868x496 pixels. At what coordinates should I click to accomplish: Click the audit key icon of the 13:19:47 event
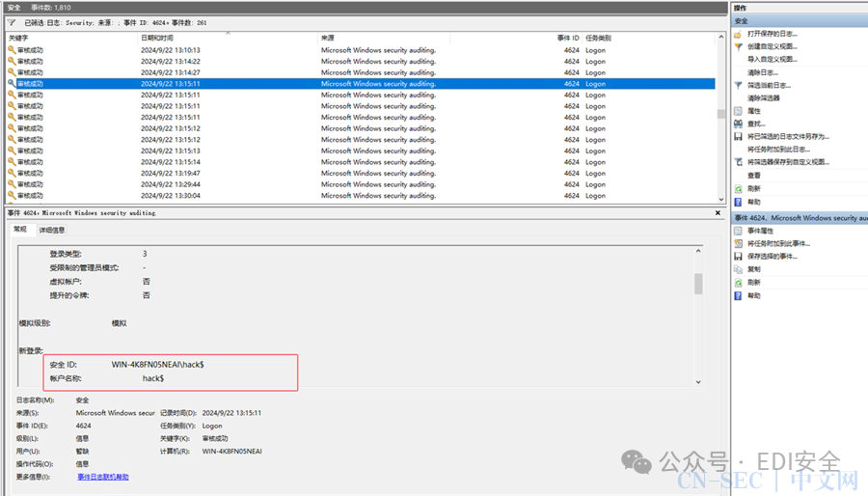click(x=12, y=173)
